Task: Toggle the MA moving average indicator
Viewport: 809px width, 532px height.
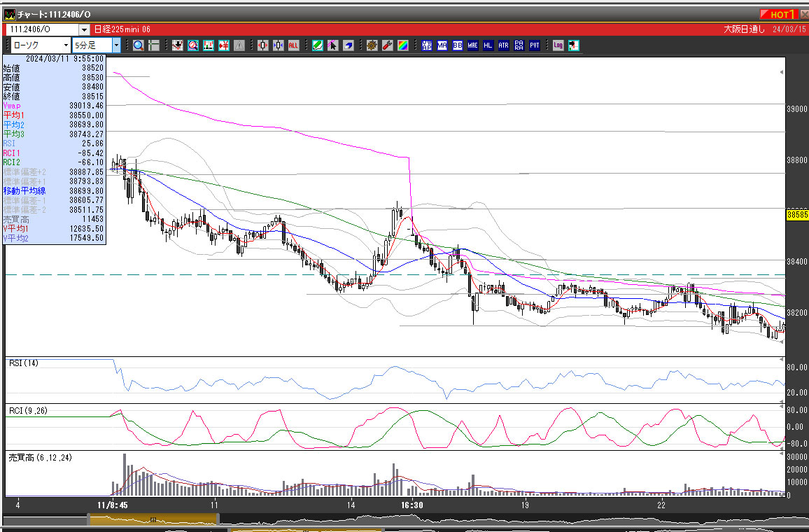Action: click(x=442, y=45)
